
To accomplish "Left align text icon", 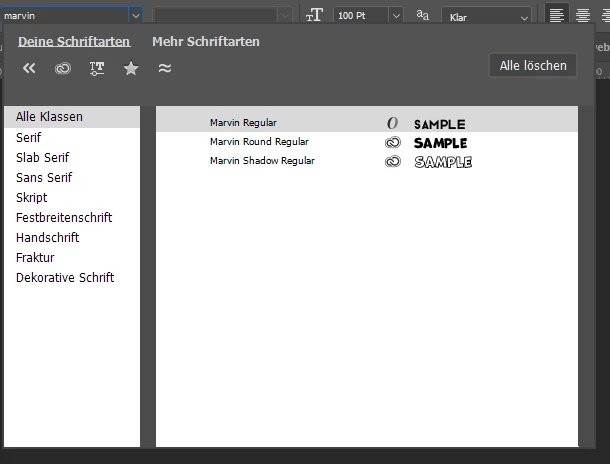I will click(557, 16).
